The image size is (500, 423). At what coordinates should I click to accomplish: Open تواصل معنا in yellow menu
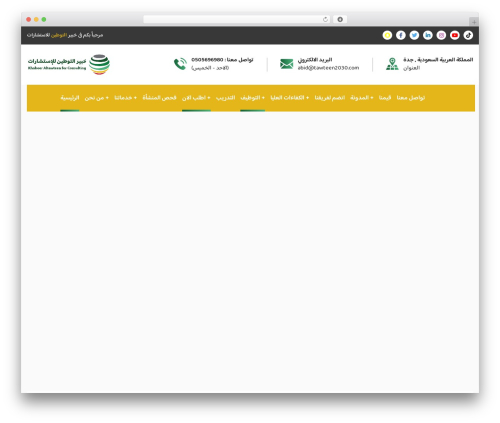click(411, 98)
